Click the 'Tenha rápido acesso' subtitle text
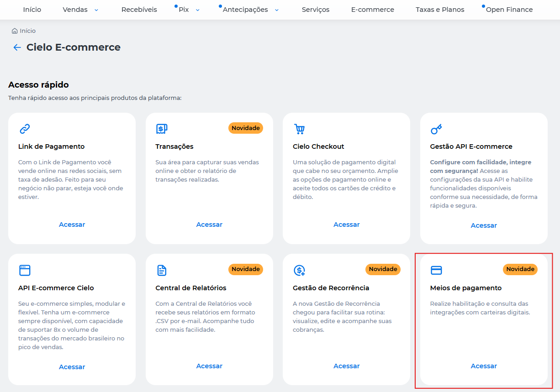The image size is (560, 392). click(95, 98)
